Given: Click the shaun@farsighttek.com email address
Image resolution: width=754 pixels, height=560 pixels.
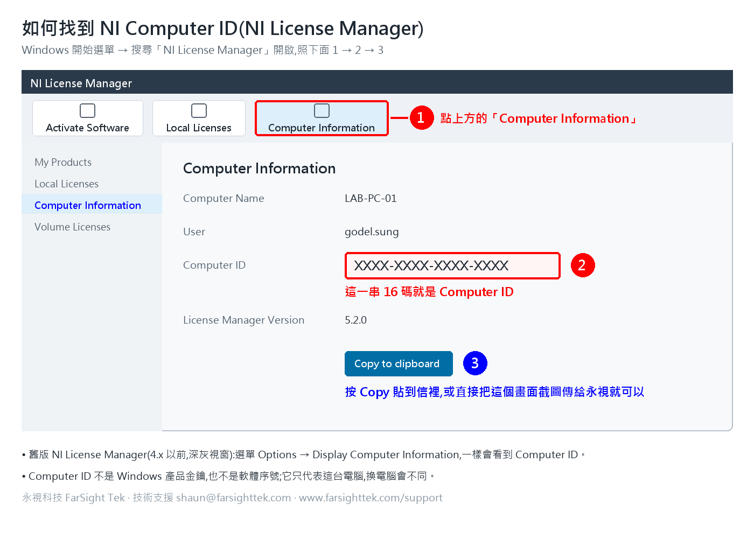Looking at the screenshot, I should (233, 498).
